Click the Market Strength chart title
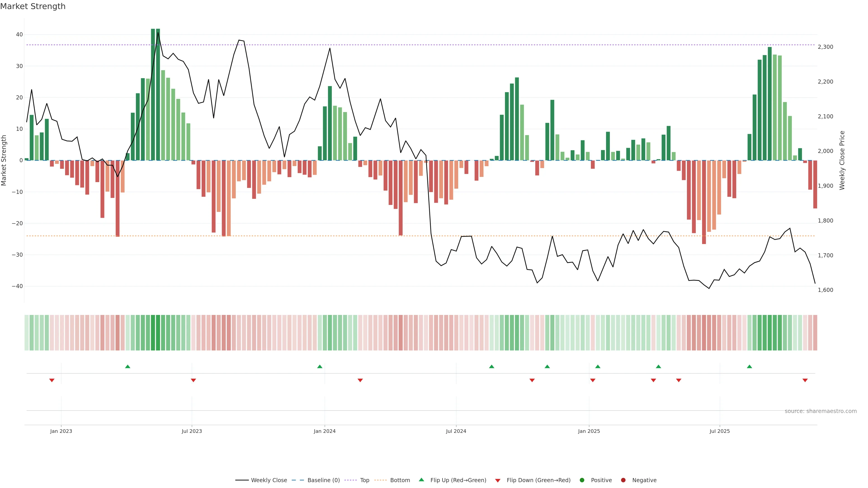868x488 pixels. coord(33,6)
